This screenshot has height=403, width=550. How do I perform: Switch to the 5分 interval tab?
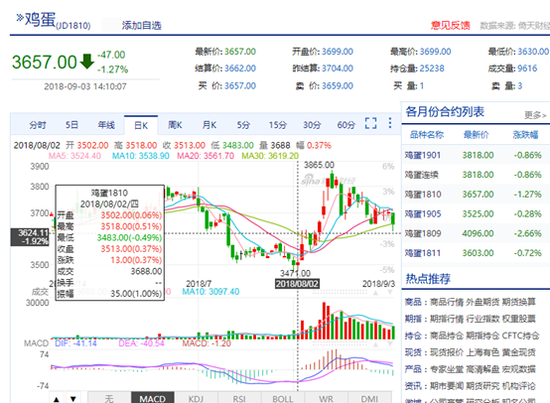(243, 125)
